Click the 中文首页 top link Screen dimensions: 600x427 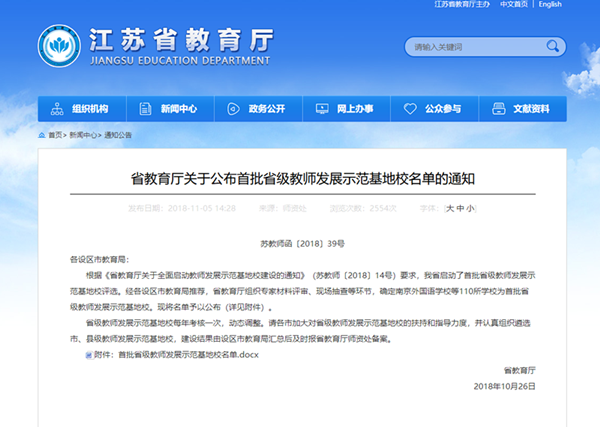click(x=513, y=5)
